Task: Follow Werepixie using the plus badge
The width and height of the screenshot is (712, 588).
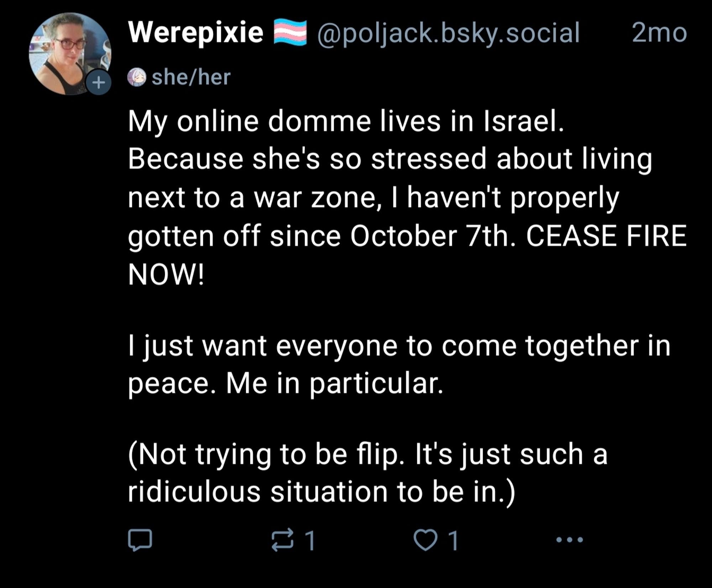Action: click(x=99, y=83)
